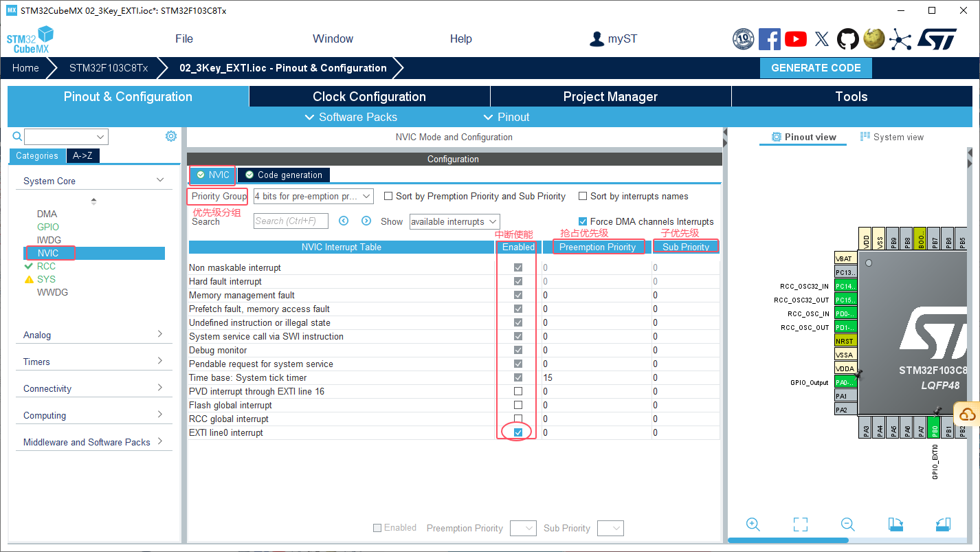980x552 pixels.
Task: Enable RCC global interrupt checkbox
Action: [x=518, y=419]
